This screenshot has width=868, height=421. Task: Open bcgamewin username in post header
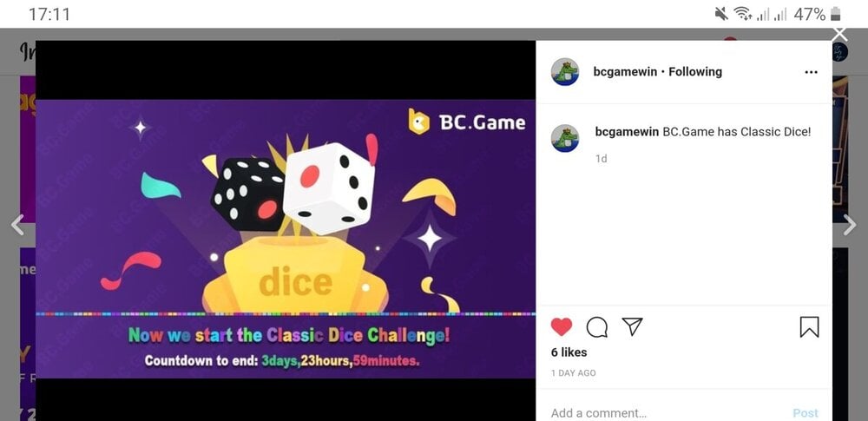tap(626, 71)
